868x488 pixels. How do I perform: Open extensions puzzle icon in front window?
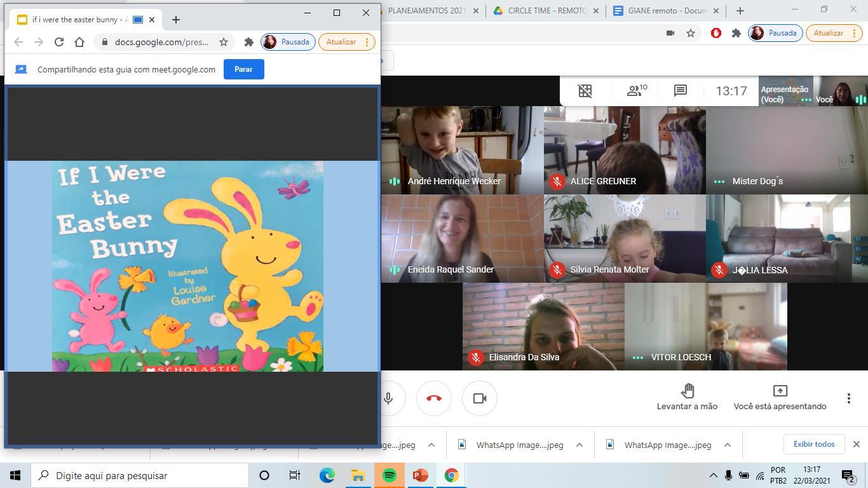[249, 42]
